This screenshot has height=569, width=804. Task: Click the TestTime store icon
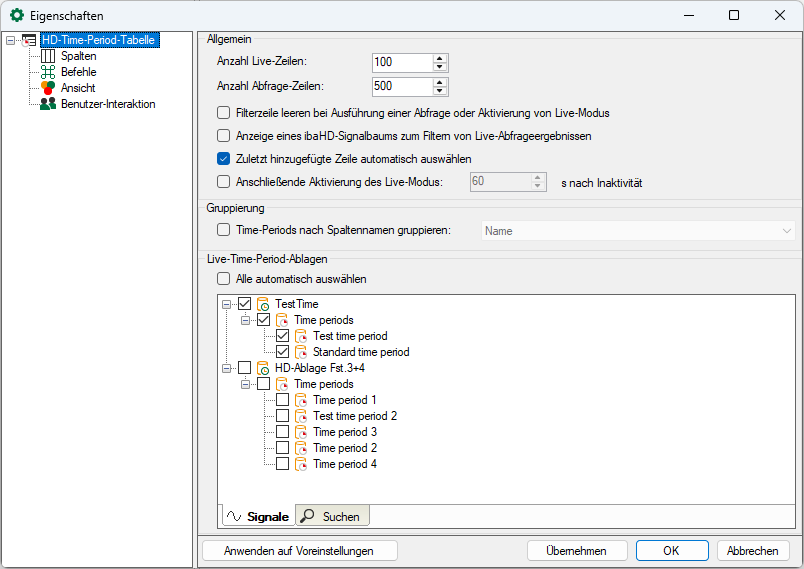coord(264,304)
